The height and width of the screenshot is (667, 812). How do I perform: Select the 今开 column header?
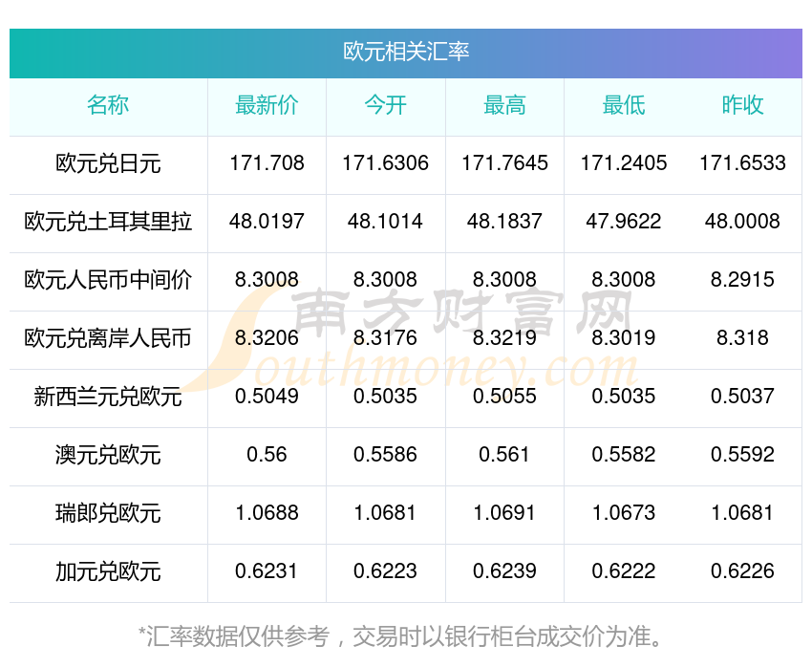coord(385,105)
